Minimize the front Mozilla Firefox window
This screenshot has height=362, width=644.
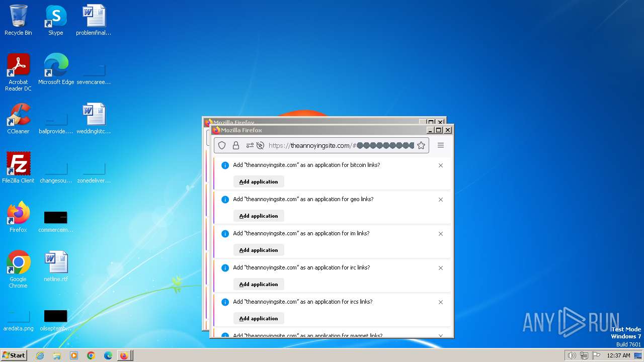431,130
